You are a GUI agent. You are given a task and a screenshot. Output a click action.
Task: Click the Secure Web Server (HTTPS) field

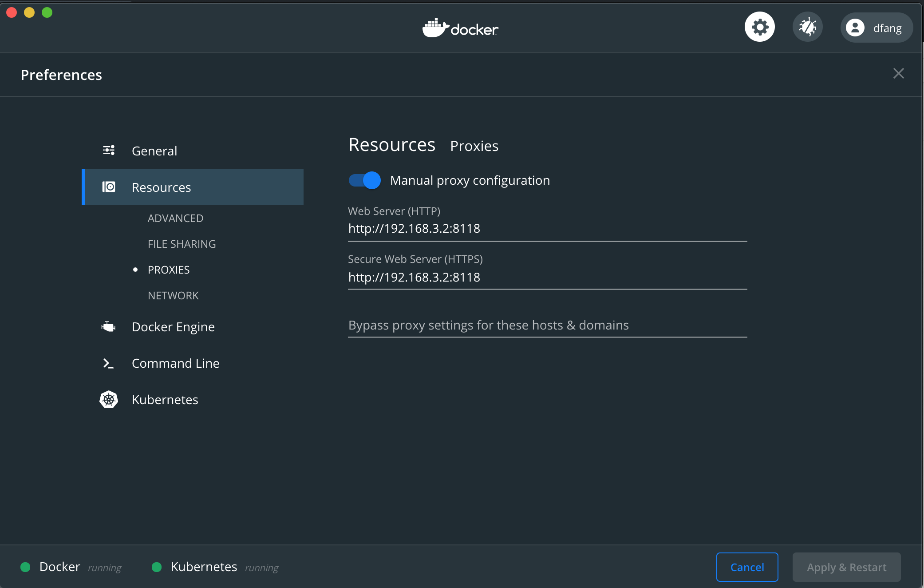click(x=547, y=278)
